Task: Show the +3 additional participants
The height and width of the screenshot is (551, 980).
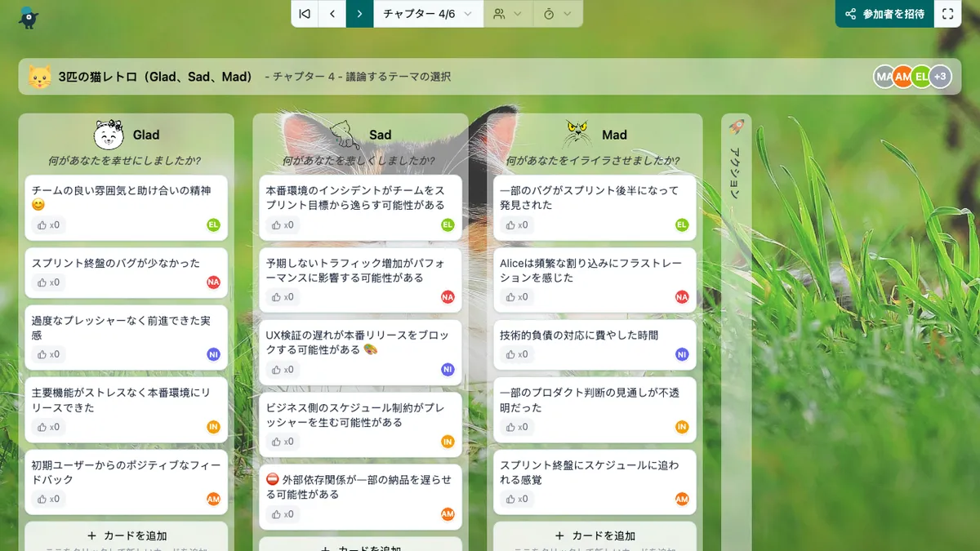Action: click(941, 77)
